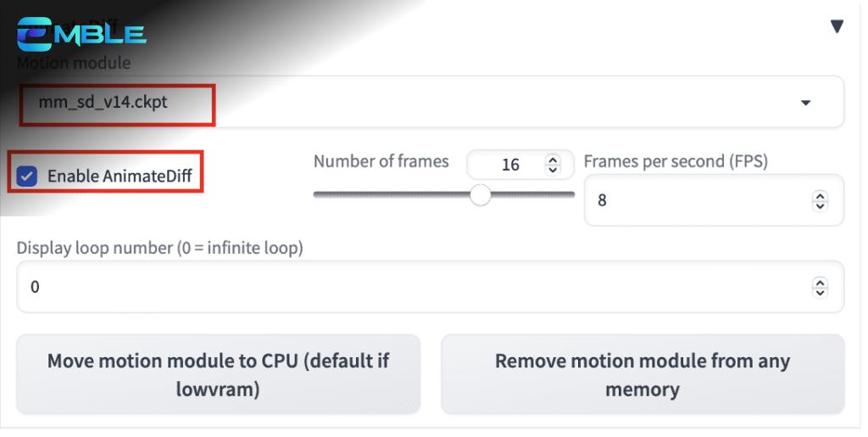Image resolution: width=868 pixels, height=437 pixels.
Task: Increment FPS using the up stepper arrow
Action: click(x=820, y=195)
